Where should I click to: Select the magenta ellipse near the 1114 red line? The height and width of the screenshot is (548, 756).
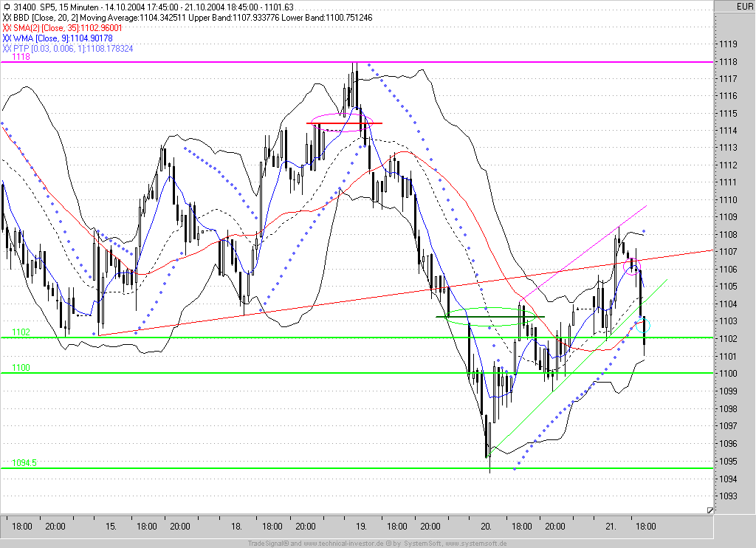point(342,122)
